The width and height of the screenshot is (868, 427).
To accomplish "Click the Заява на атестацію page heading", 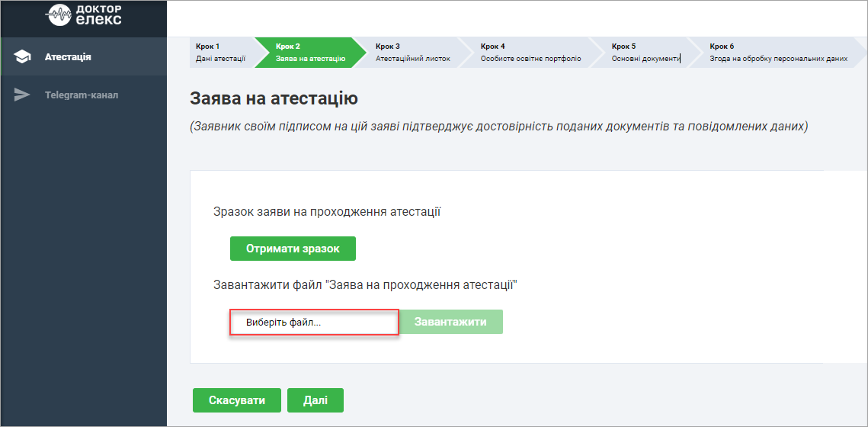I will click(274, 98).
